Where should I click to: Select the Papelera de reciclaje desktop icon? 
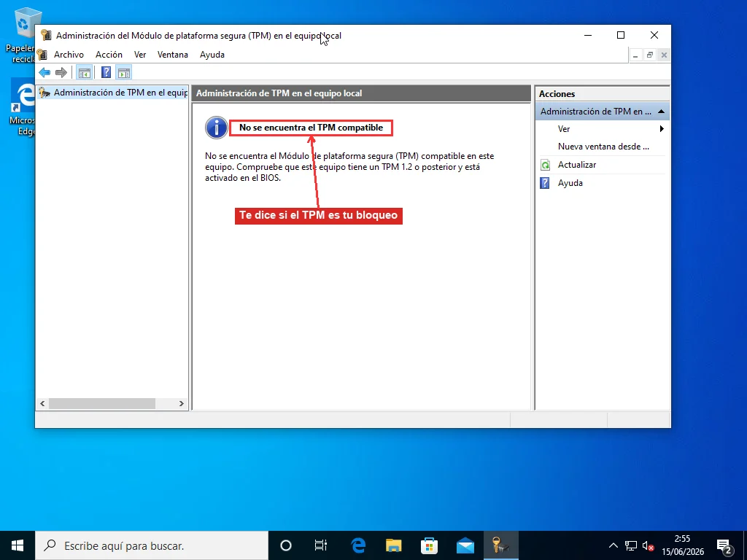click(21, 36)
